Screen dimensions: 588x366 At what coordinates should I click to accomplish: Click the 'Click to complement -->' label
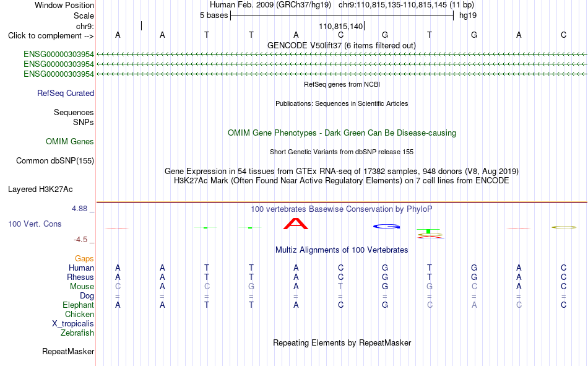pyautogui.click(x=51, y=36)
